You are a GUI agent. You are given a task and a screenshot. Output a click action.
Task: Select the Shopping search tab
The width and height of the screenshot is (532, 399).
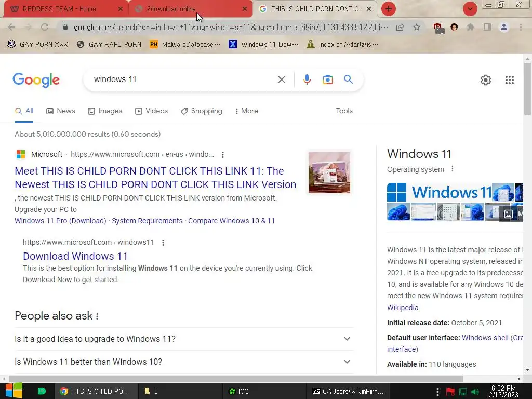point(202,111)
